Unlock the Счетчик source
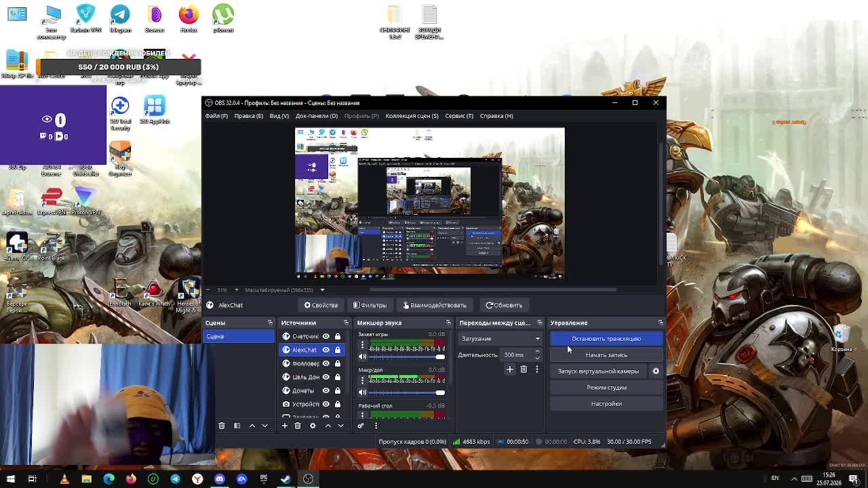 [x=338, y=336]
